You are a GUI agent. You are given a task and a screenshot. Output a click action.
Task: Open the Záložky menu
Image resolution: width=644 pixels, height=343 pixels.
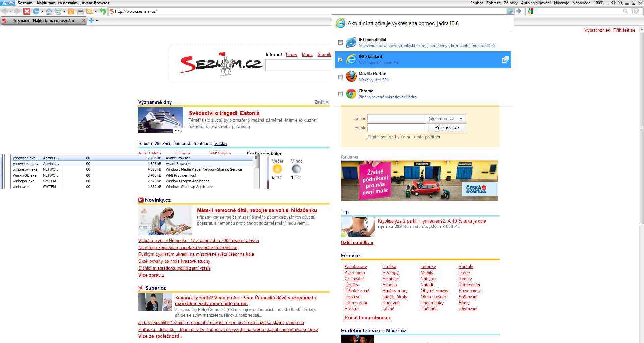(x=511, y=3)
